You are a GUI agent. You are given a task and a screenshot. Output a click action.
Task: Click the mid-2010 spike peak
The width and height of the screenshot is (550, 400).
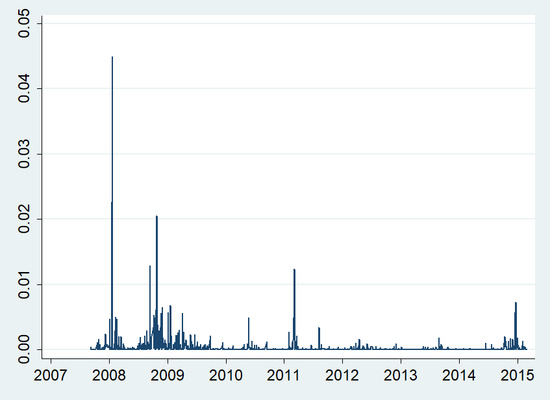tap(248, 318)
